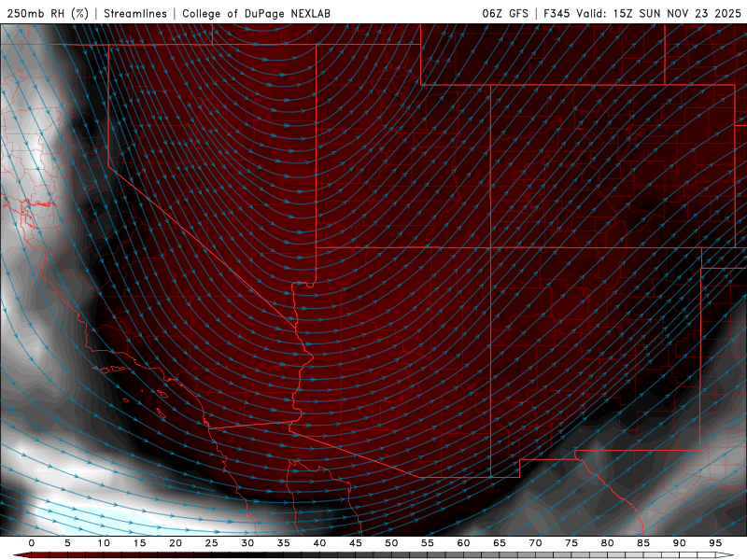The width and height of the screenshot is (747, 560).
Task: Click the 5 value on the color scale
Action: [x=67, y=543]
